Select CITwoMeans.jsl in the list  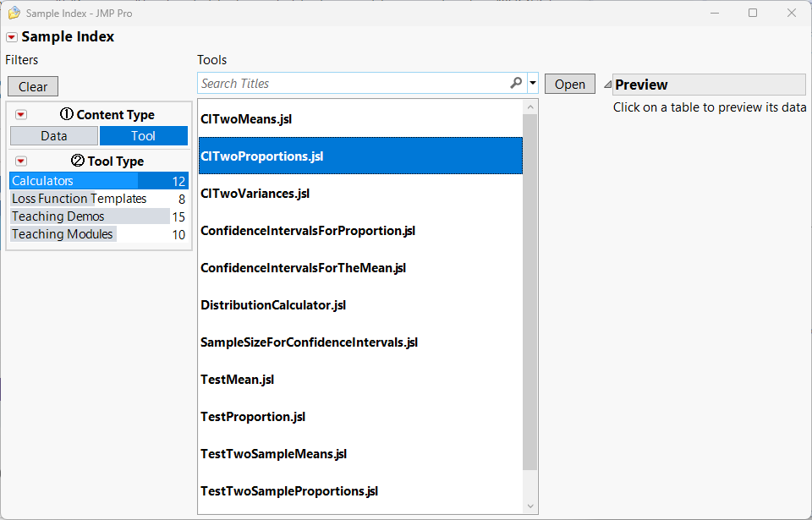[360, 119]
